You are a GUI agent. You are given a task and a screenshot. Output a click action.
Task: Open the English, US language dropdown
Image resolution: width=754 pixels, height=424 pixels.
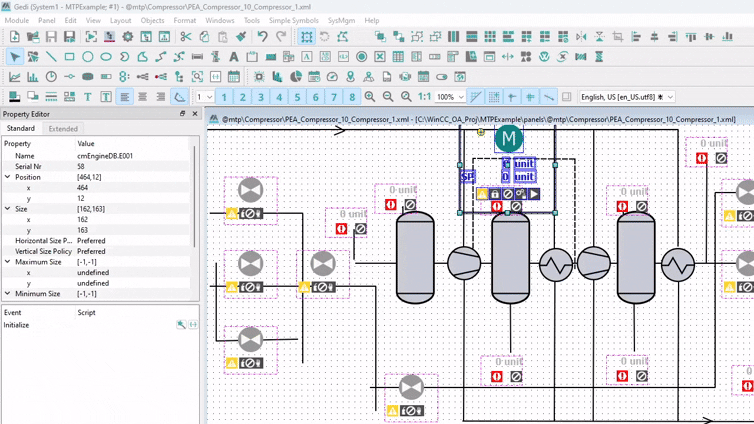point(627,97)
